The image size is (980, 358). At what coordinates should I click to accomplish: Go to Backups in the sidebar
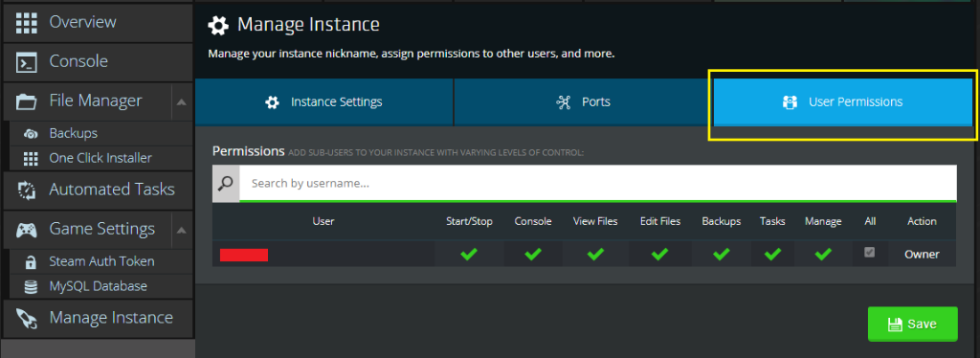pyautogui.click(x=100, y=134)
